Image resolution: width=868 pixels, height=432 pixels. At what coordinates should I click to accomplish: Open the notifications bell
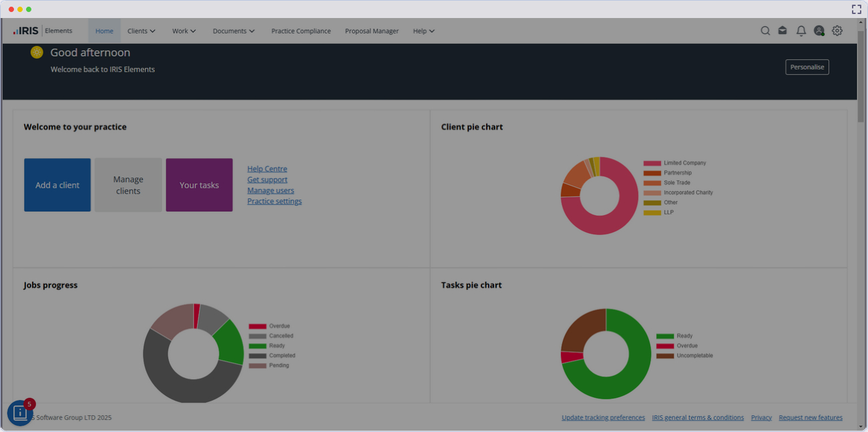(801, 31)
